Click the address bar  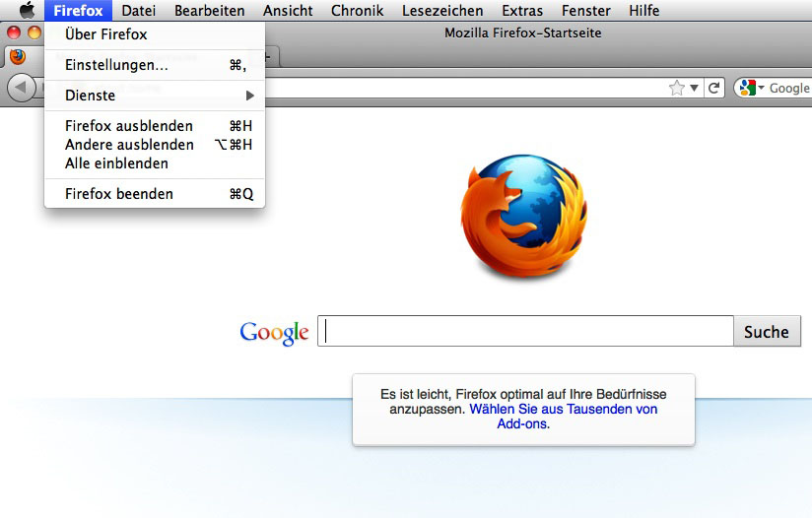[466, 88]
